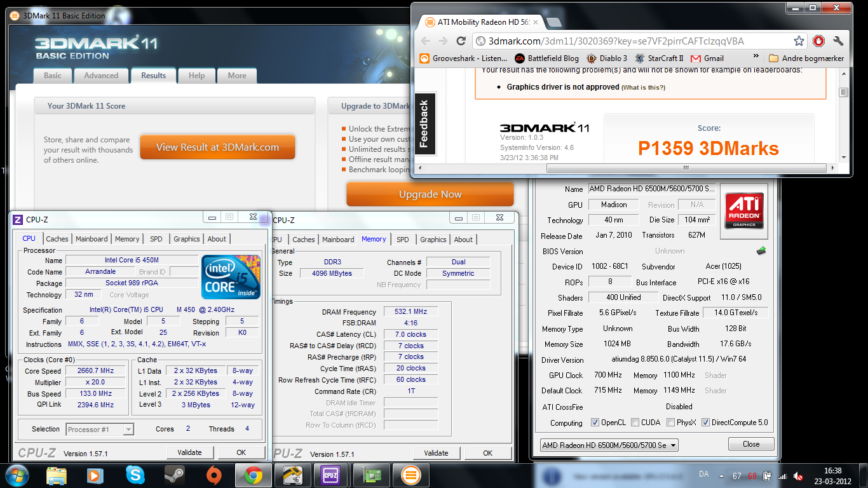
Task: Reload the page in Chrome
Action: [461, 41]
